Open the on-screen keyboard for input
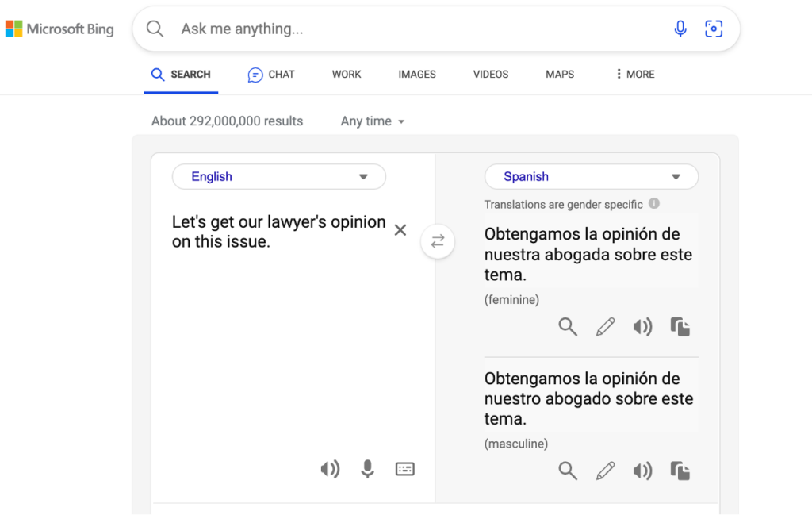This screenshot has width=812, height=515. (404, 469)
